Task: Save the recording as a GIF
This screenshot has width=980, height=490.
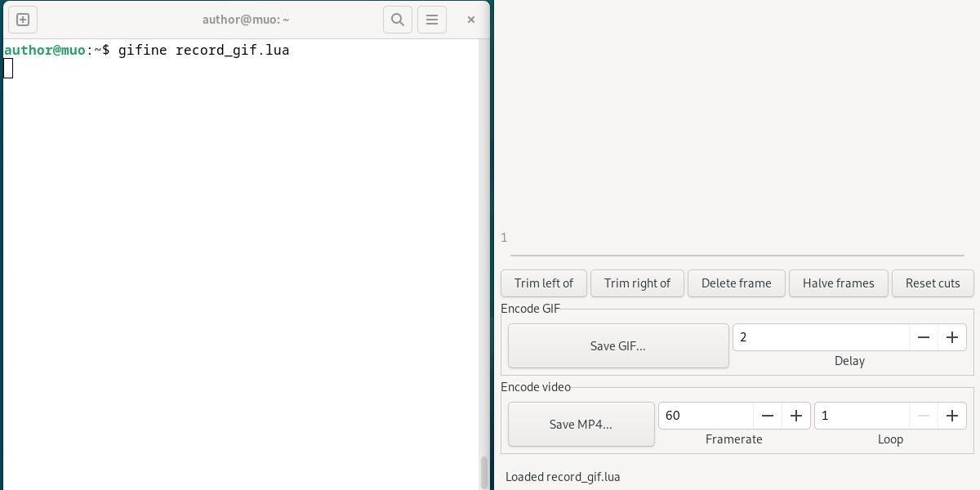Action: [618, 345]
